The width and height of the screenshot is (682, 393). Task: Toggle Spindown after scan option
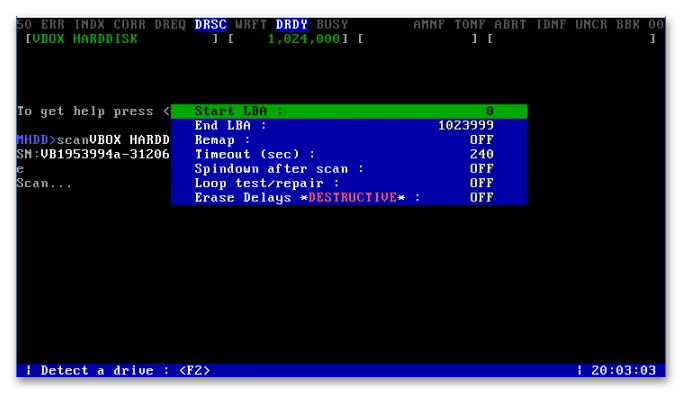(349, 169)
